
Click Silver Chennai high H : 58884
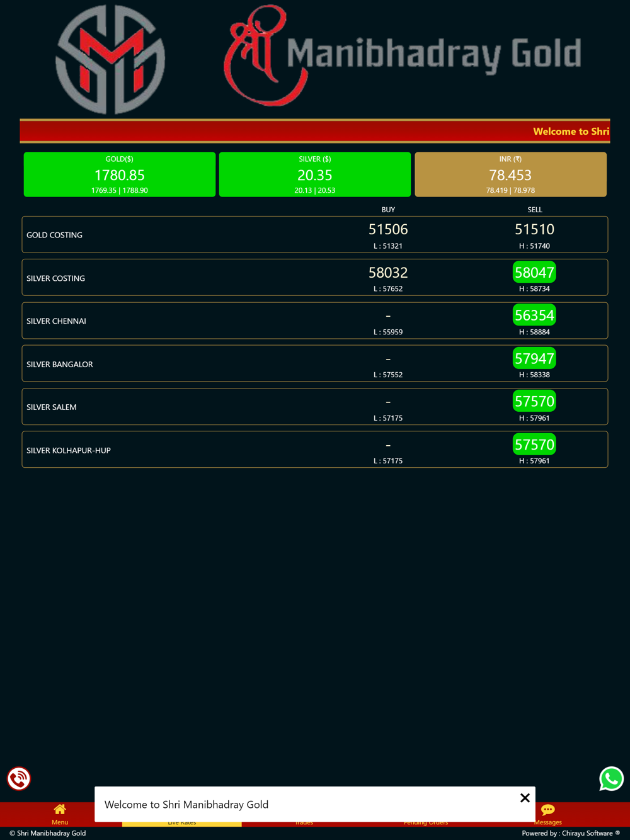[x=534, y=332]
